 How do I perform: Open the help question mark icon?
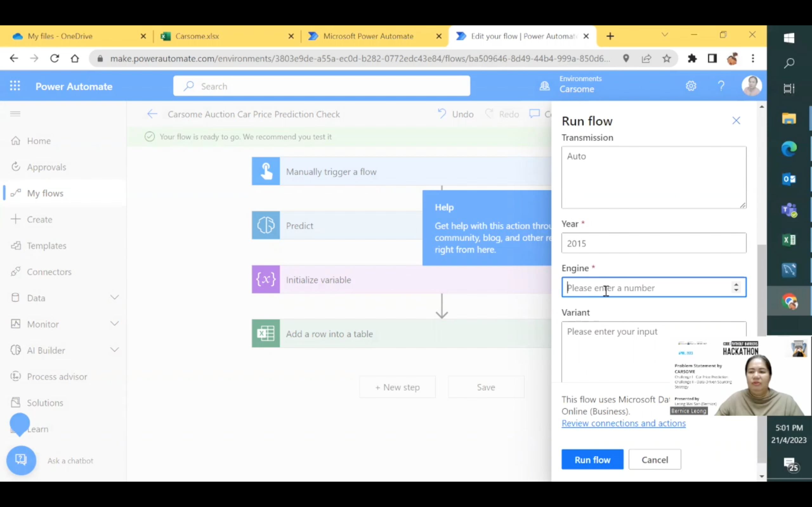(x=721, y=86)
